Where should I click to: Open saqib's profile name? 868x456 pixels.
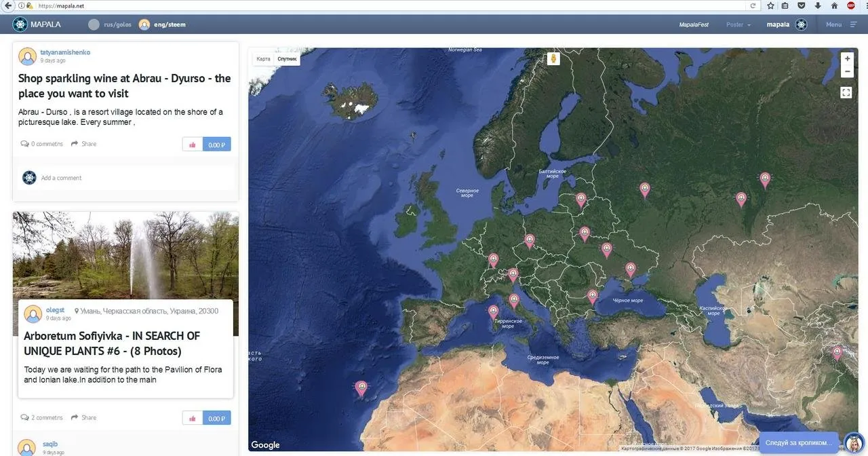(50, 444)
